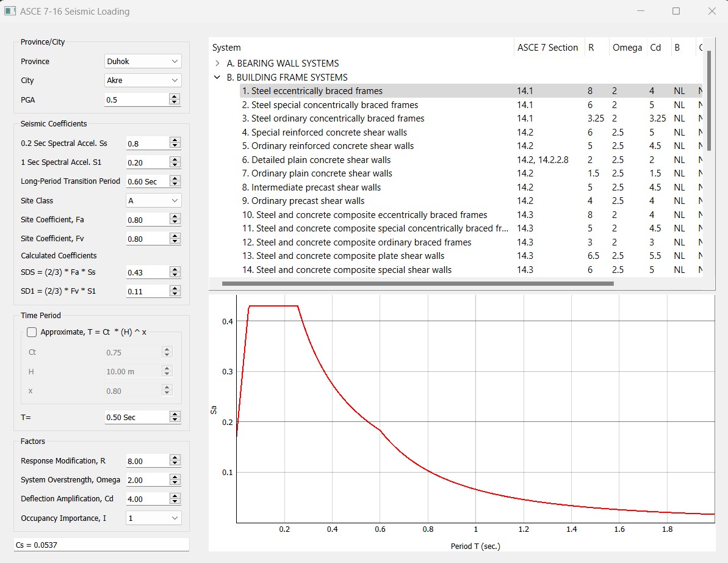Adjust the Long-Period Transition Period stepper

click(175, 181)
